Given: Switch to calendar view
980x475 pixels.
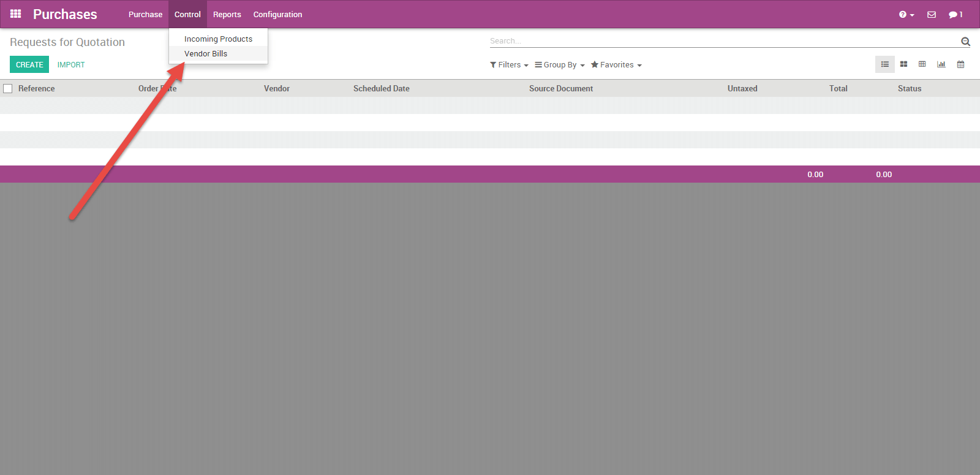Looking at the screenshot, I should coord(960,64).
